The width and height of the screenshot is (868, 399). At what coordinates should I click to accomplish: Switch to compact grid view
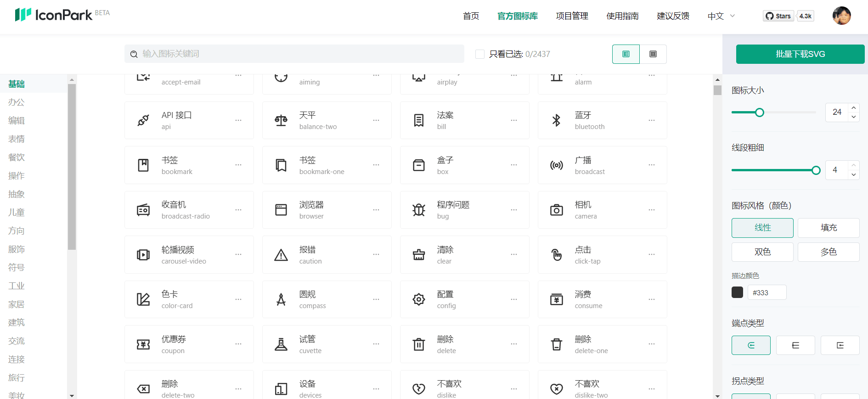(653, 54)
